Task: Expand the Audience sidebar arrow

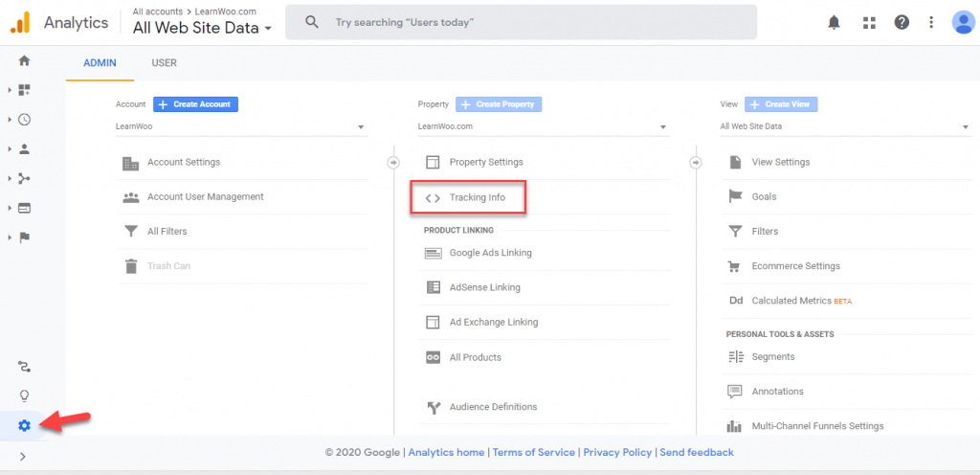Action: point(10,149)
